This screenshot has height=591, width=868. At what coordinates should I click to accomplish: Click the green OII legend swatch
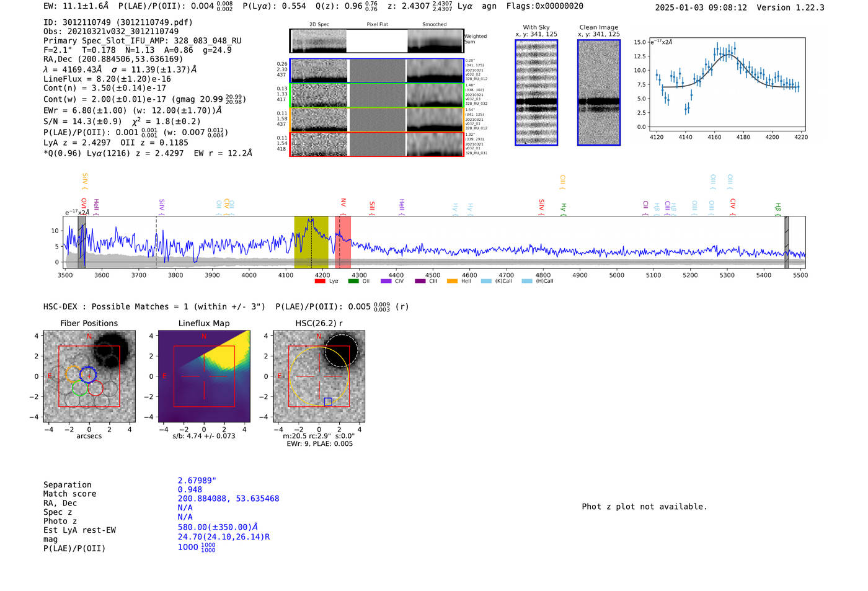click(353, 281)
